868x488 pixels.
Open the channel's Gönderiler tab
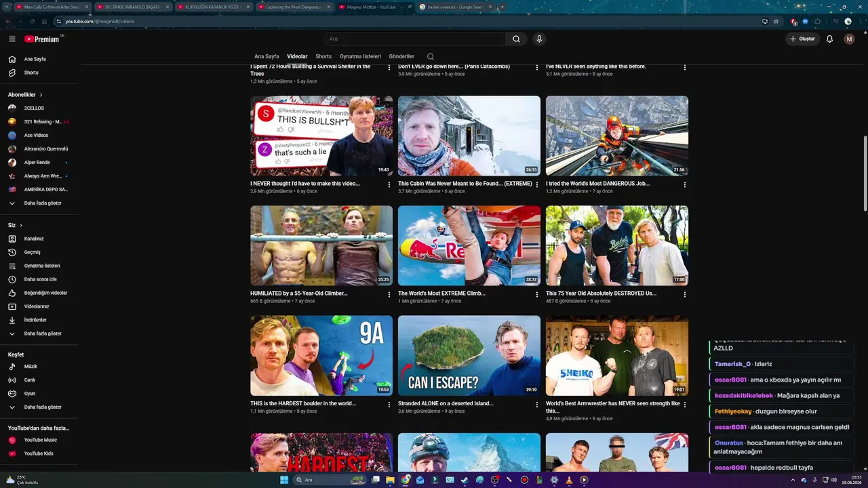[401, 56]
